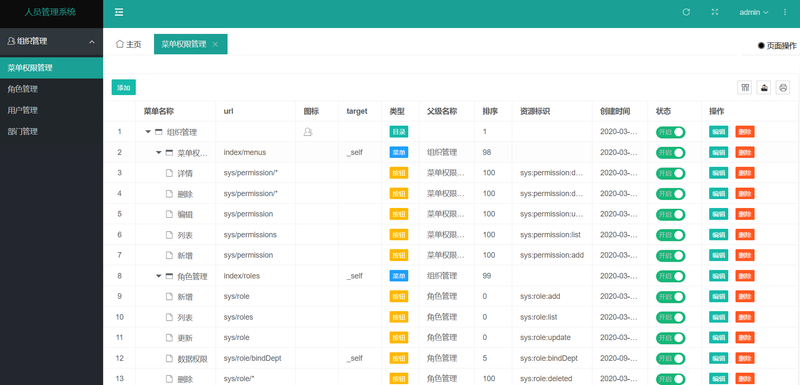
Task: Toggle the 开启 switch for sys:role:add row
Action: [670, 297]
